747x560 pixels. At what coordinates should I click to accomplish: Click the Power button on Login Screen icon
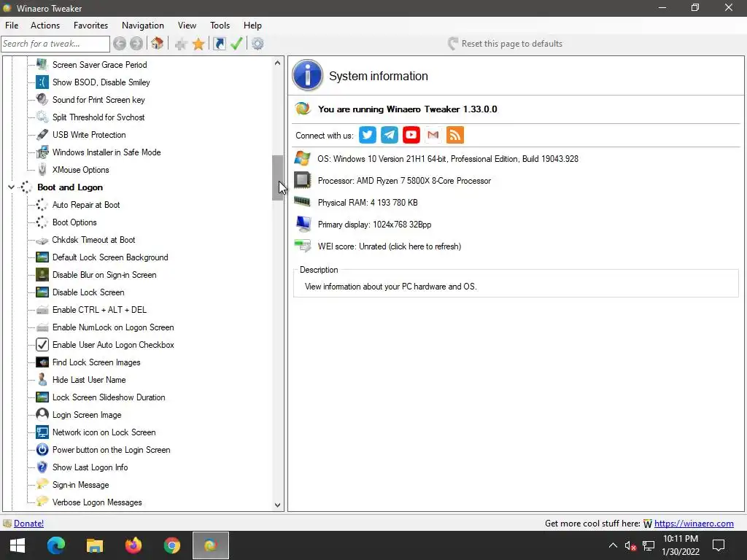pos(42,449)
